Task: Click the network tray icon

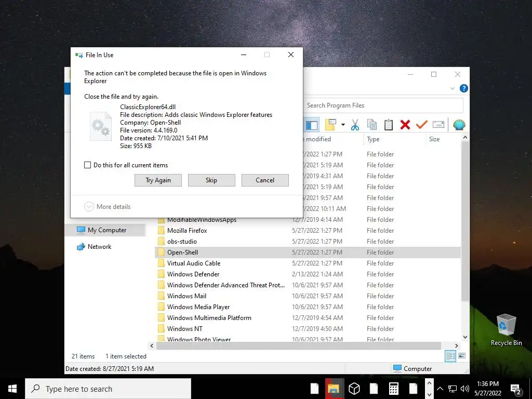Action: coord(453,389)
